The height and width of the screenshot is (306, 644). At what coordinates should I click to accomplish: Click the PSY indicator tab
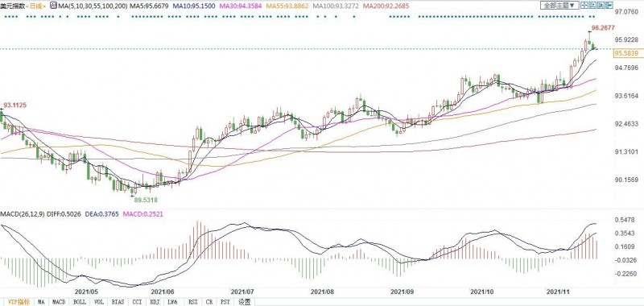click(225, 302)
